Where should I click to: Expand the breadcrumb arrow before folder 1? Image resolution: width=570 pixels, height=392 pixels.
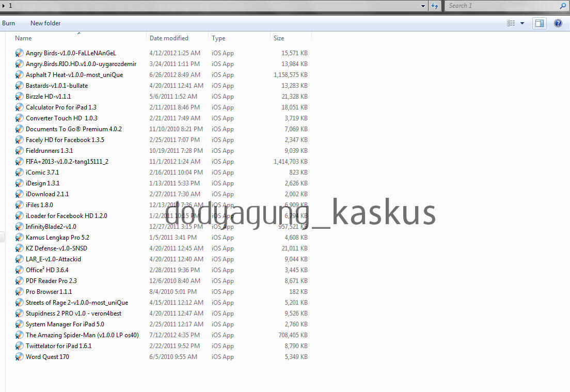4,6
